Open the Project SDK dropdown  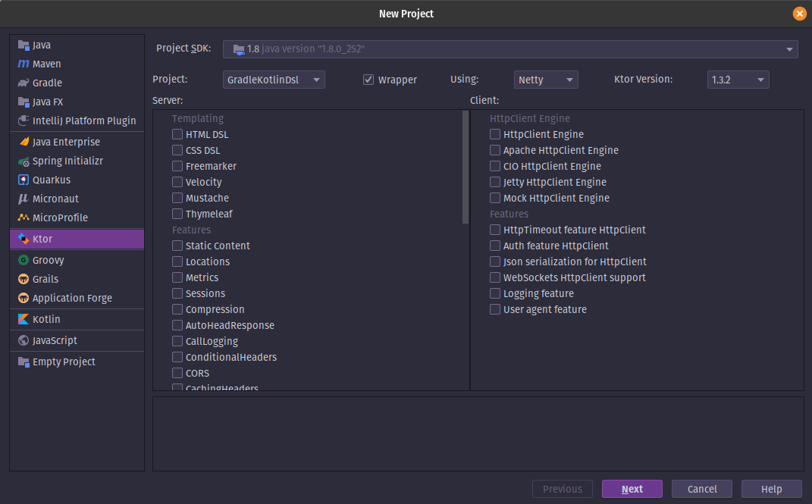[509, 49]
